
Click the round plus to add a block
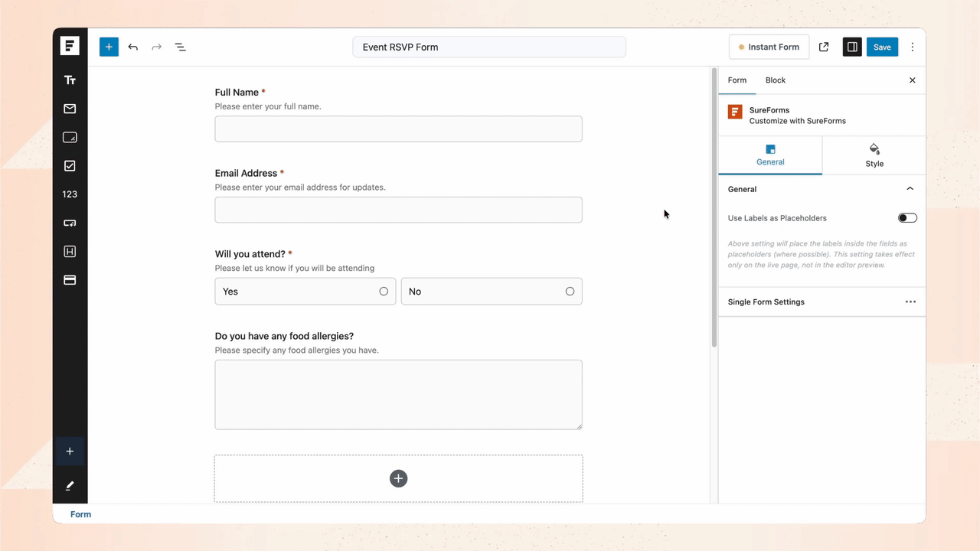tap(398, 478)
